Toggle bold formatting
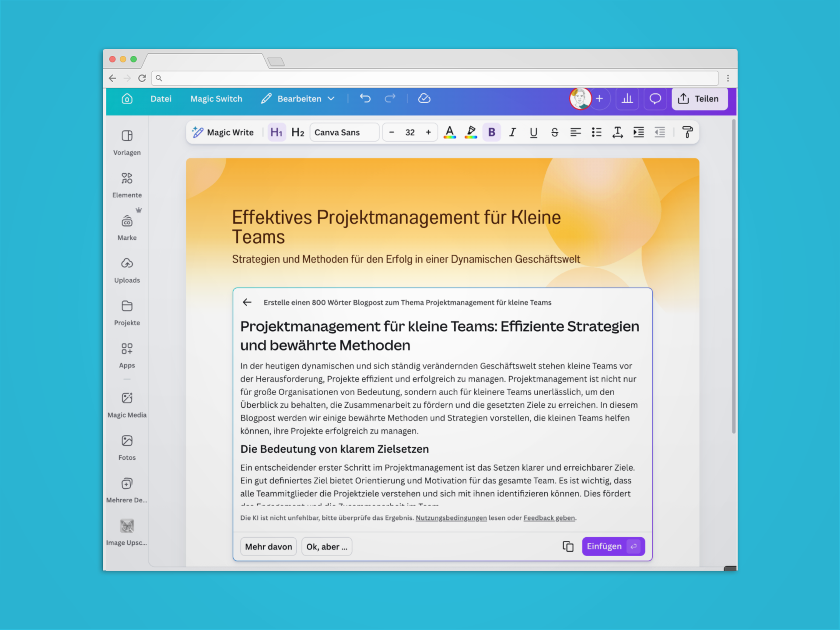 491,132
